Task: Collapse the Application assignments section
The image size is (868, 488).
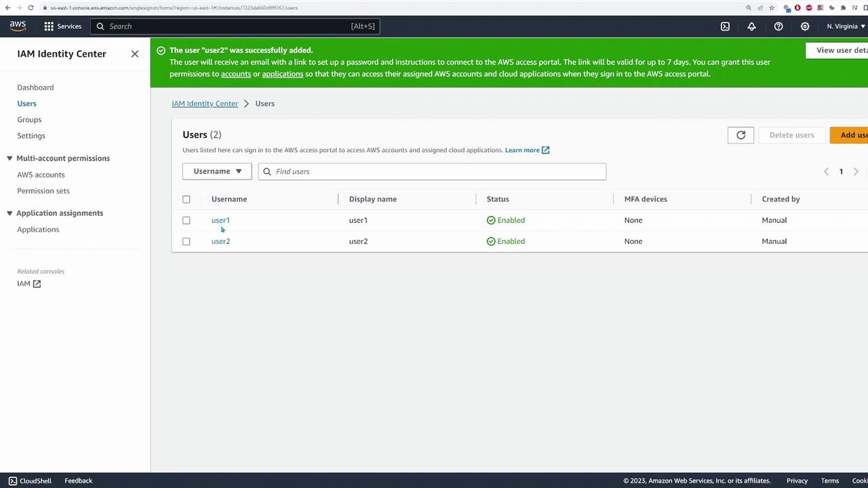Action: [x=9, y=213]
